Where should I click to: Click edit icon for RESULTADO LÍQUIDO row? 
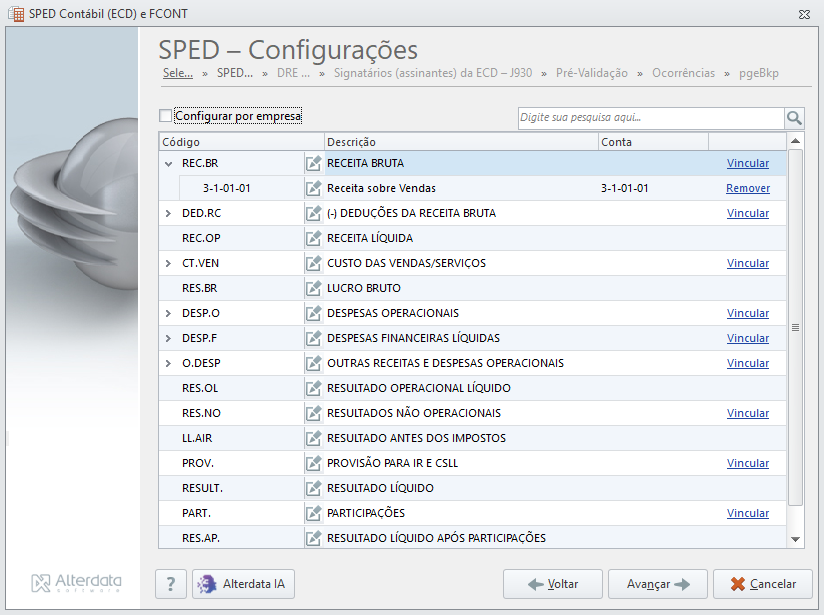(x=313, y=488)
